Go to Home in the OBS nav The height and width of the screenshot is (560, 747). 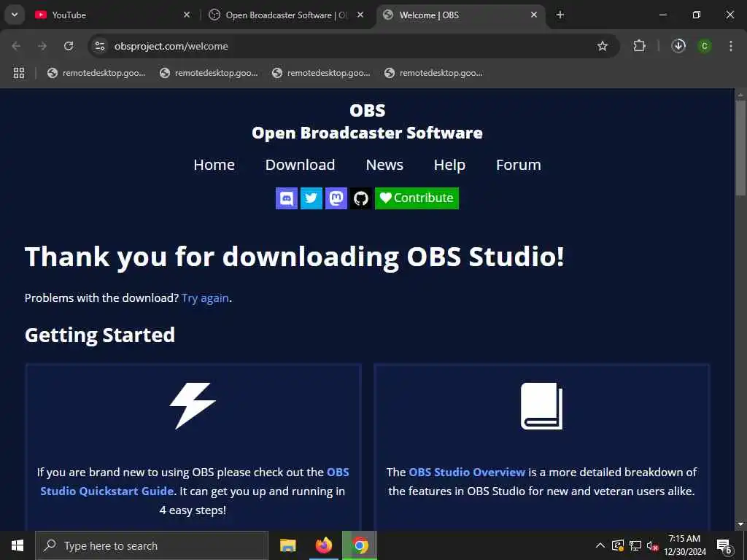214,165
